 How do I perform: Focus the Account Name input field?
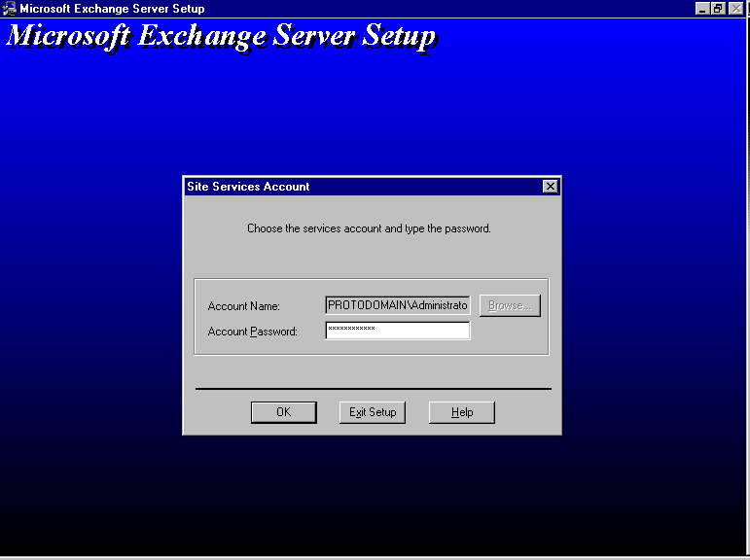point(398,305)
